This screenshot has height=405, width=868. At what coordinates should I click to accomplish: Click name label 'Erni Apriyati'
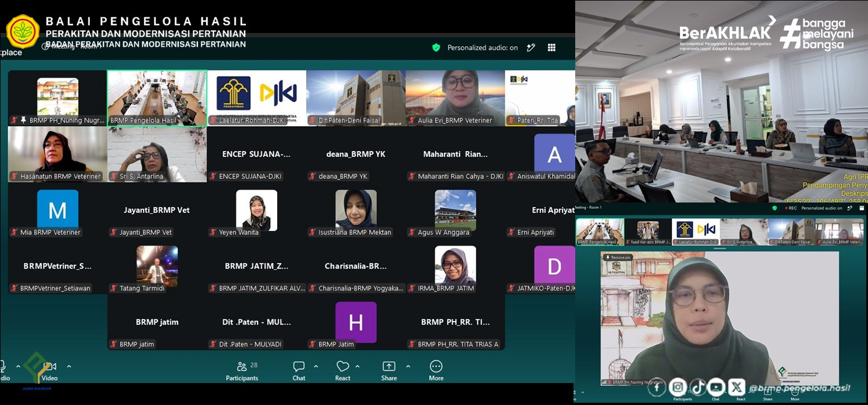point(535,233)
